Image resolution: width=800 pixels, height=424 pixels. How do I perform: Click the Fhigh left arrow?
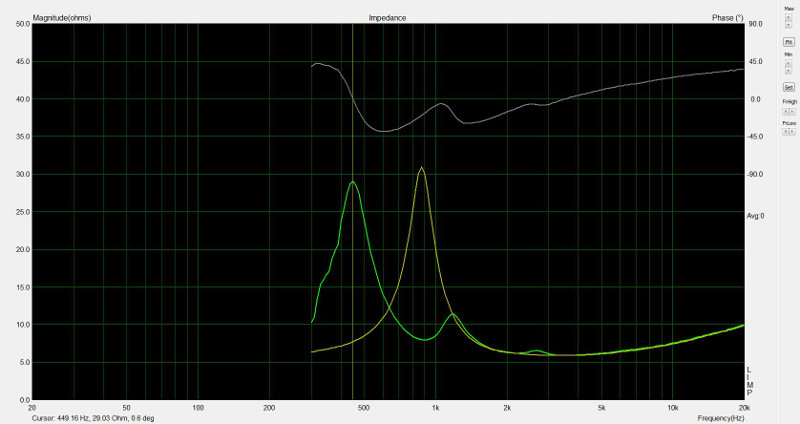coord(785,111)
